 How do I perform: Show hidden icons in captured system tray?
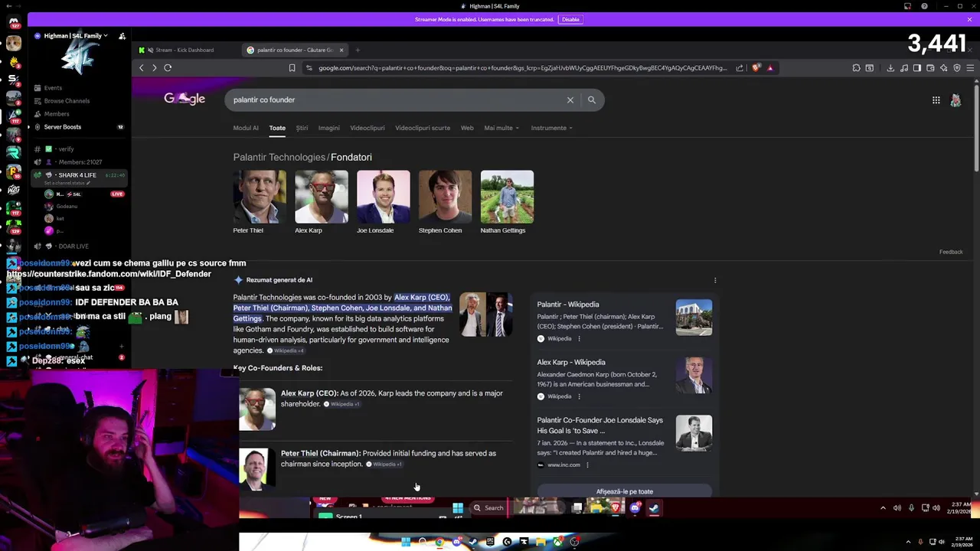coord(883,507)
